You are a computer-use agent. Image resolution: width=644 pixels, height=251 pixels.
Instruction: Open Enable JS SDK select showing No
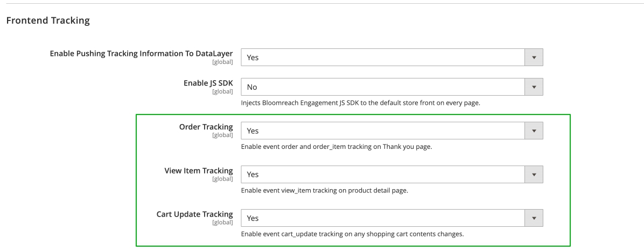382,87
